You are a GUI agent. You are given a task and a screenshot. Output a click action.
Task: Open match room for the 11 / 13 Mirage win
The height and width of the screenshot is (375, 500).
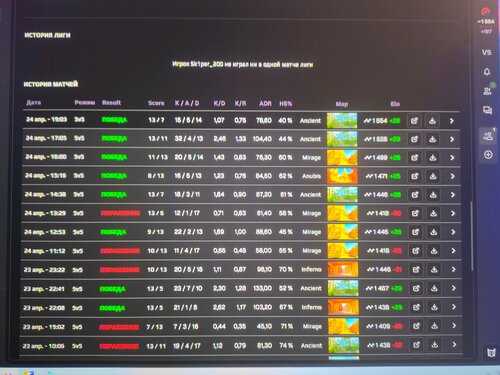pos(414,158)
